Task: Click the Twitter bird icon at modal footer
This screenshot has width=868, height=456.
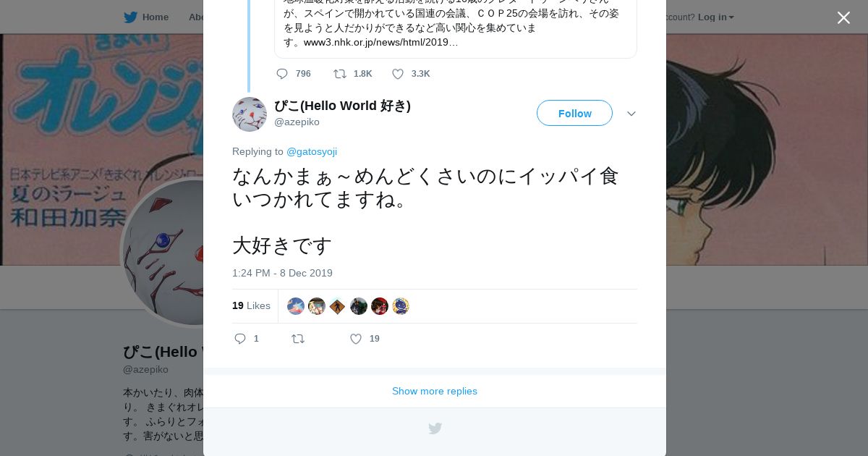Action: pyautogui.click(x=435, y=428)
